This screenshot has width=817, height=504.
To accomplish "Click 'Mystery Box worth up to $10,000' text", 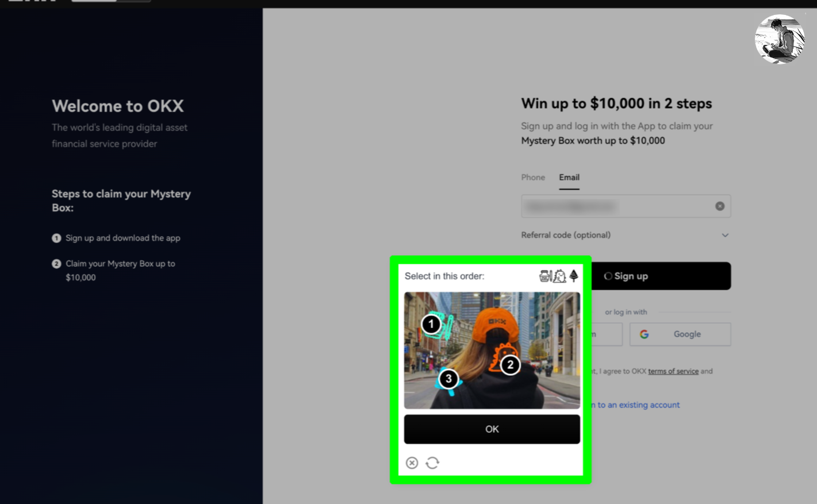I will (x=593, y=141).
